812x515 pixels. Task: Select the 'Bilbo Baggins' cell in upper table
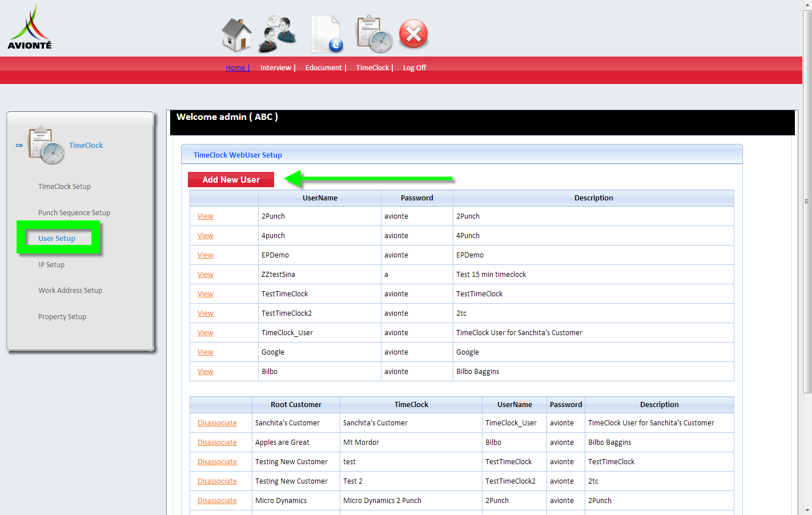pyautogui.click(x=593, y=372)
